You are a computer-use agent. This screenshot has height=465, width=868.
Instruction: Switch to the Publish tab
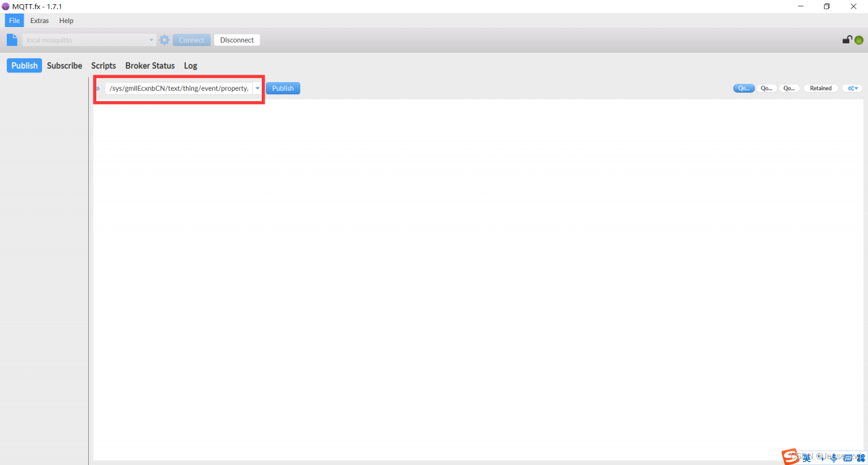(x=24, y=66)
